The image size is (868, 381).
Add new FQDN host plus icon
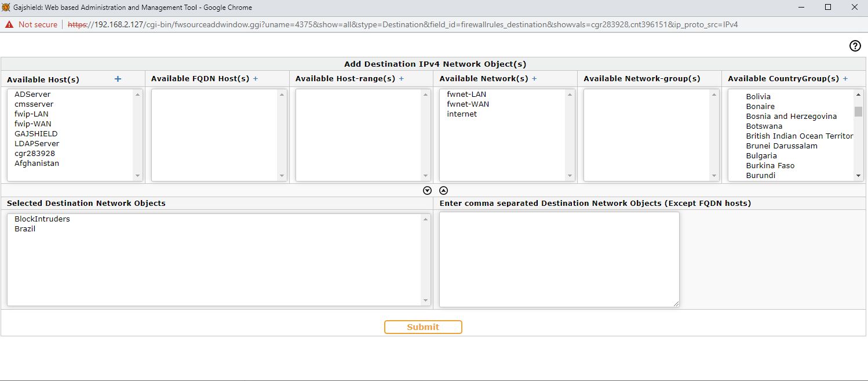tap(256, 78)
